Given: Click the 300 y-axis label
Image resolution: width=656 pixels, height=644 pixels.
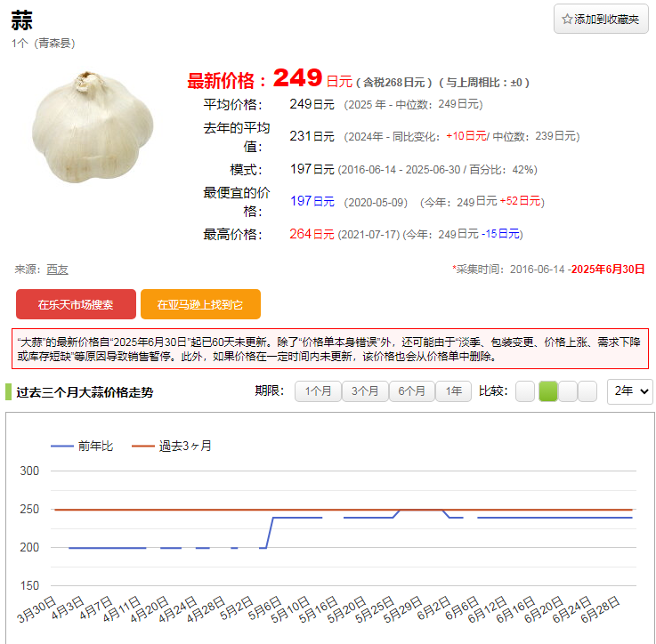Looking at the screenshot, I should pos(29,471).
